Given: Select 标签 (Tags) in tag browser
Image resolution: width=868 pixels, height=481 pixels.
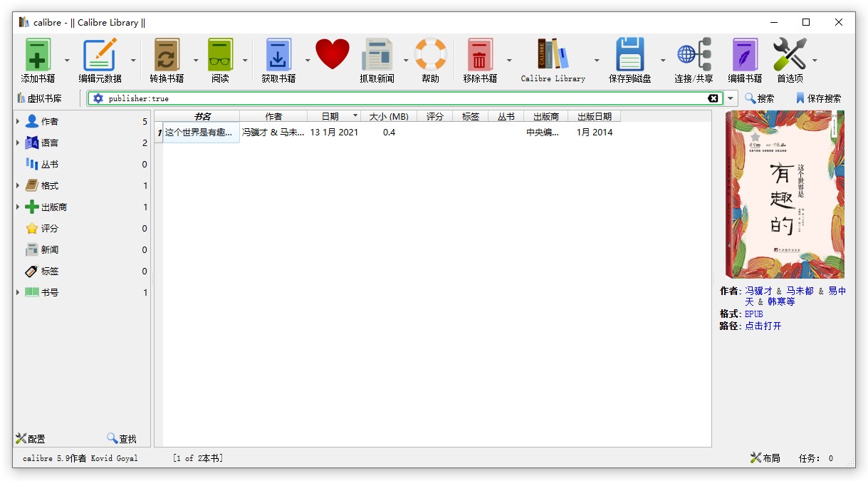Looking at the screenshot, I should coord(82,271).
